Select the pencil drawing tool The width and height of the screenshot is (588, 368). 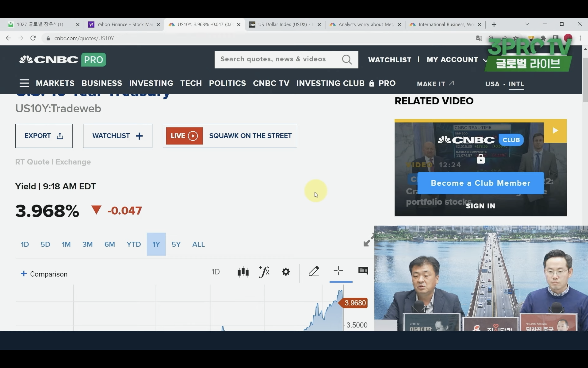tap(314, 271)
